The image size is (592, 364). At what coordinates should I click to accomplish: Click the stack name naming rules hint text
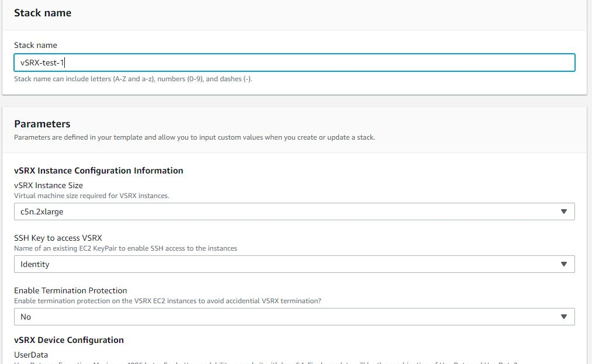point(133,79)
